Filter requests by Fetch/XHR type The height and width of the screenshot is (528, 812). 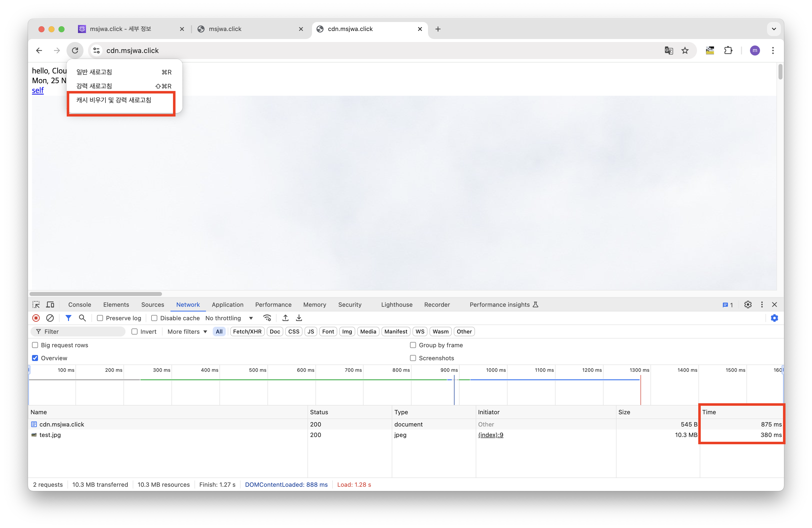point(247,331)
